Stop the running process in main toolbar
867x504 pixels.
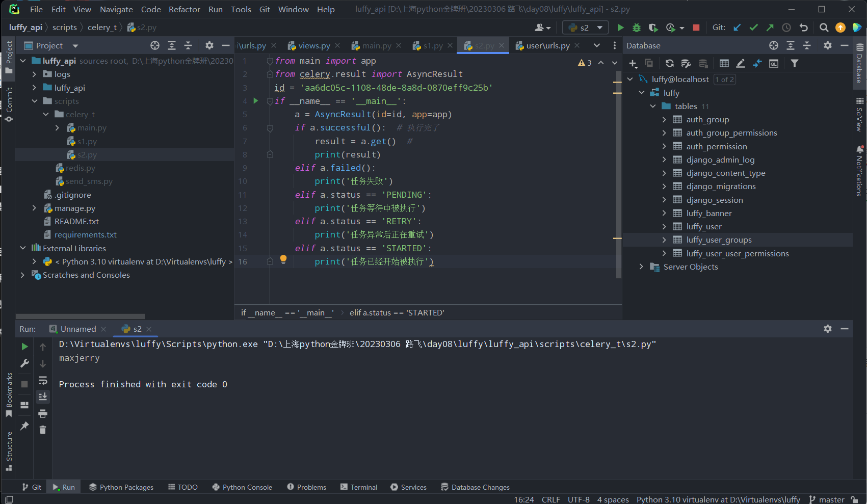point(696,28)
